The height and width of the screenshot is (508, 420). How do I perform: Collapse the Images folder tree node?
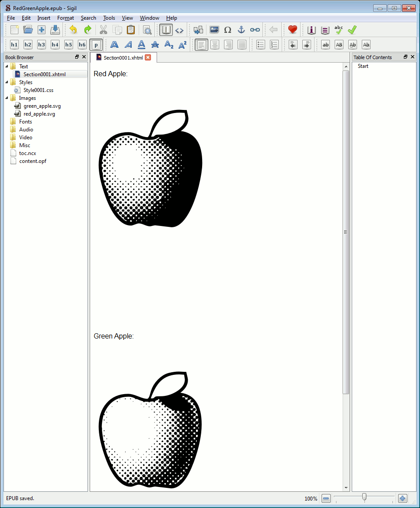tap(7, 98)
